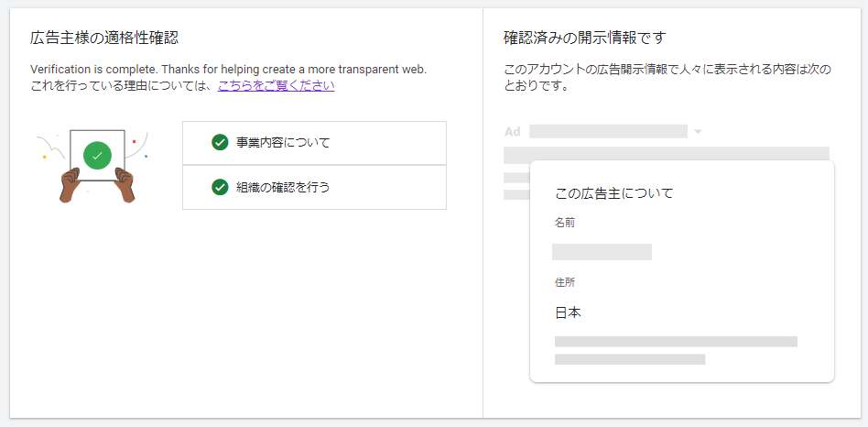868x427 pixels.
Task: Expand the dropdown arrow next to the Ad placeholder
Action: (x=698, y=132)
